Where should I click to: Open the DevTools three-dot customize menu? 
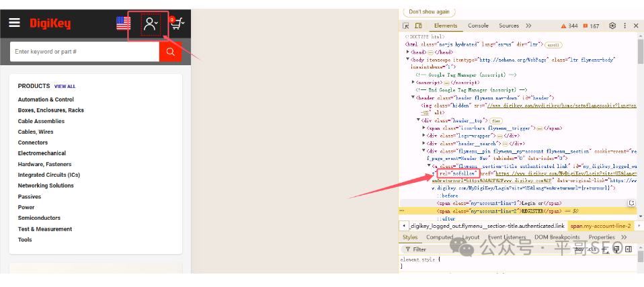[x=626, y=26]
